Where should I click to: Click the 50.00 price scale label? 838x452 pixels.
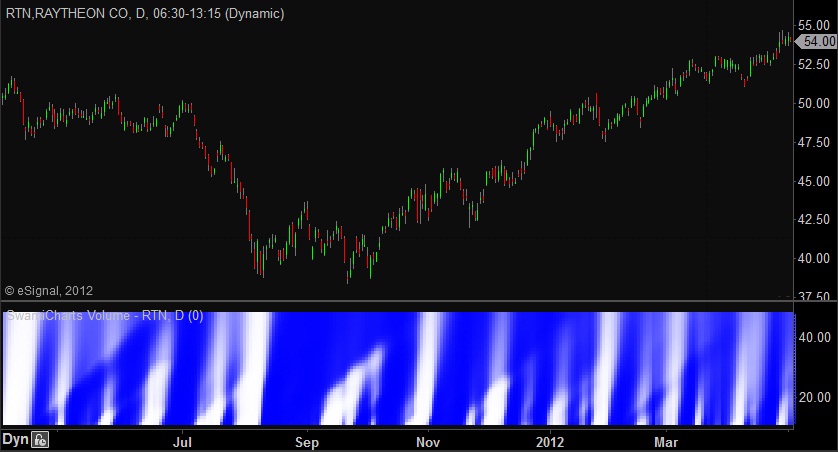point(814,103)
